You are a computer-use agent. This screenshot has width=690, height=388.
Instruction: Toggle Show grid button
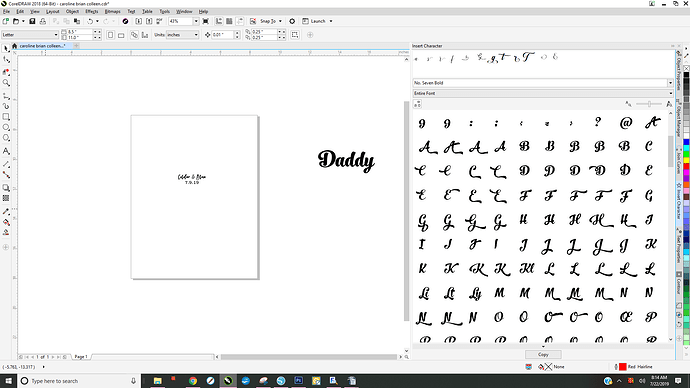pyautogui.click(x=229, y=21)
